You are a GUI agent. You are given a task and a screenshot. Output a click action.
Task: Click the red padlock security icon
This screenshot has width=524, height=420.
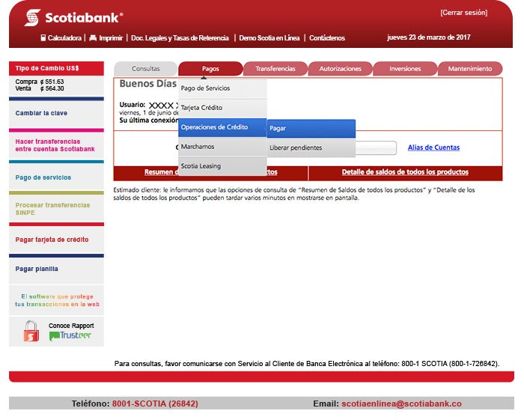pos(31,331)
